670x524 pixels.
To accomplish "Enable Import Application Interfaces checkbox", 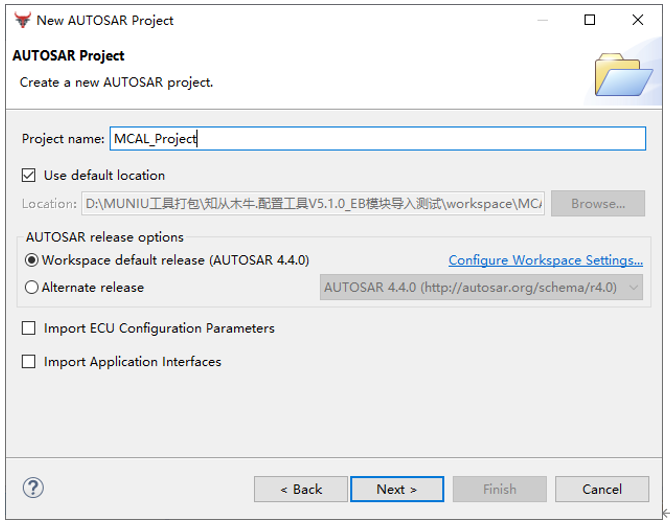I will point(29,362).
